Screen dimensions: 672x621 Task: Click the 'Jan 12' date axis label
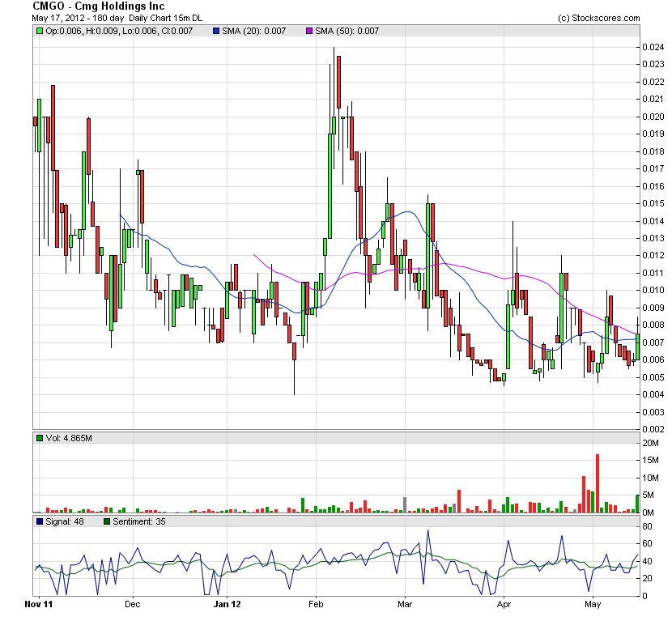point(228,604)
